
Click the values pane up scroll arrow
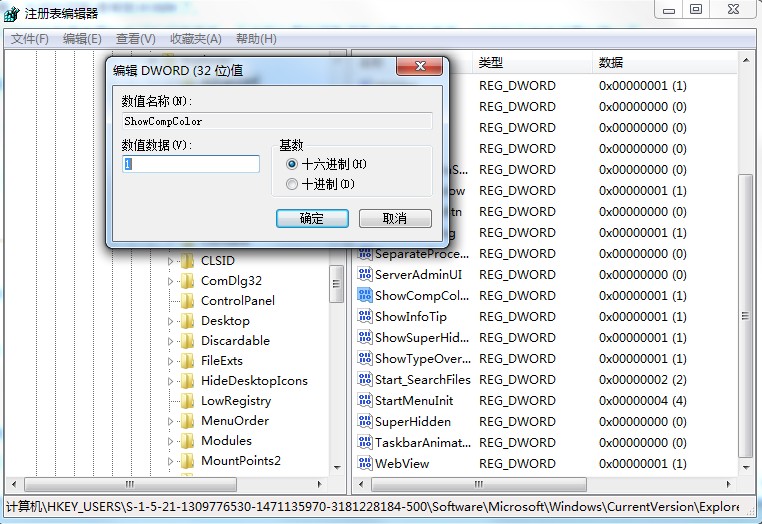746,60
